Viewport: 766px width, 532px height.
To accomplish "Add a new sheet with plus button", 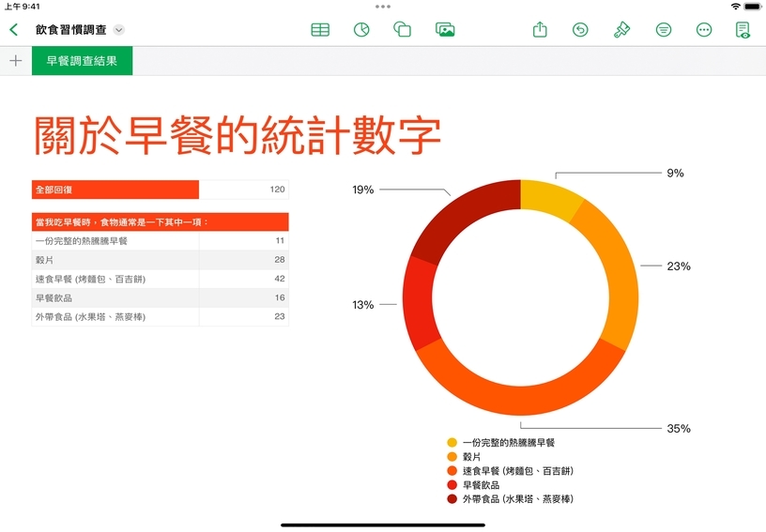I will (15, 61).
